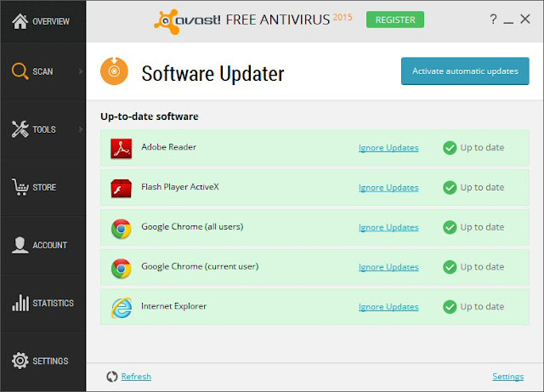Click green checkmark for Google Chrome (all users)

pyautogui.click(x=450, y=227)
